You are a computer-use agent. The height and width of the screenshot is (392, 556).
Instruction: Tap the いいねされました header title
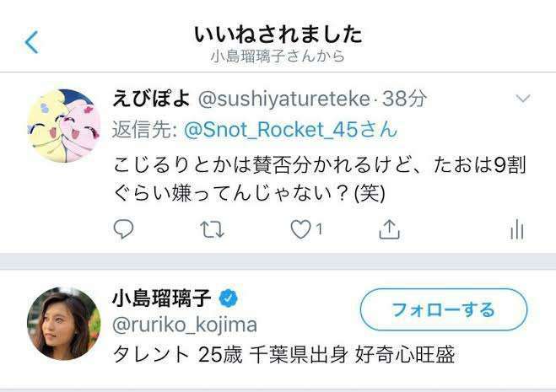coord(278,35)
